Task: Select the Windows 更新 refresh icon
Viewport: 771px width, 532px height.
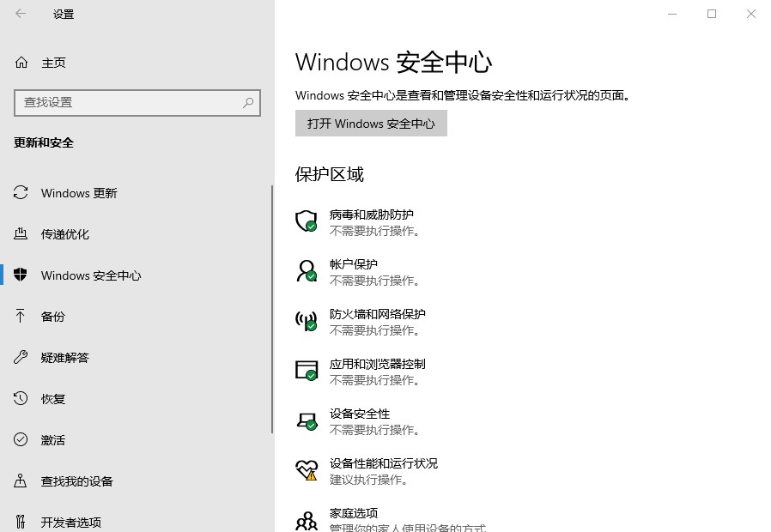Action: coord(21,192)
